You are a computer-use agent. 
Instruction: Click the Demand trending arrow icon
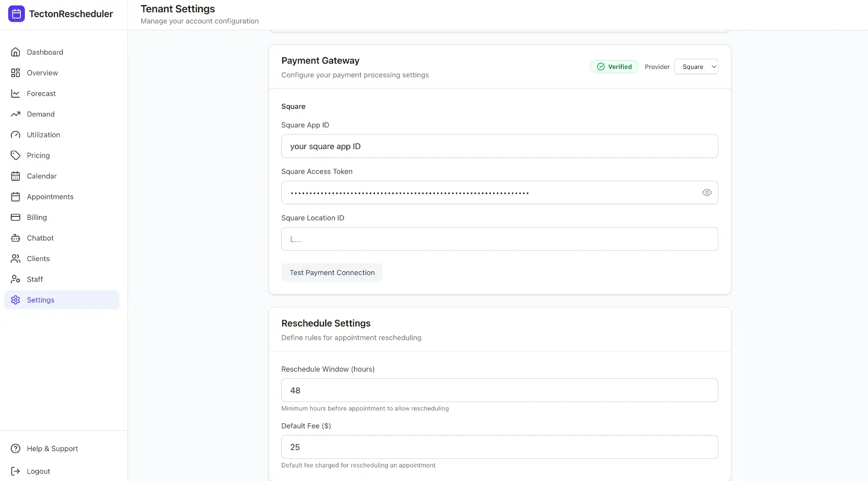click(x=15, y=114)
